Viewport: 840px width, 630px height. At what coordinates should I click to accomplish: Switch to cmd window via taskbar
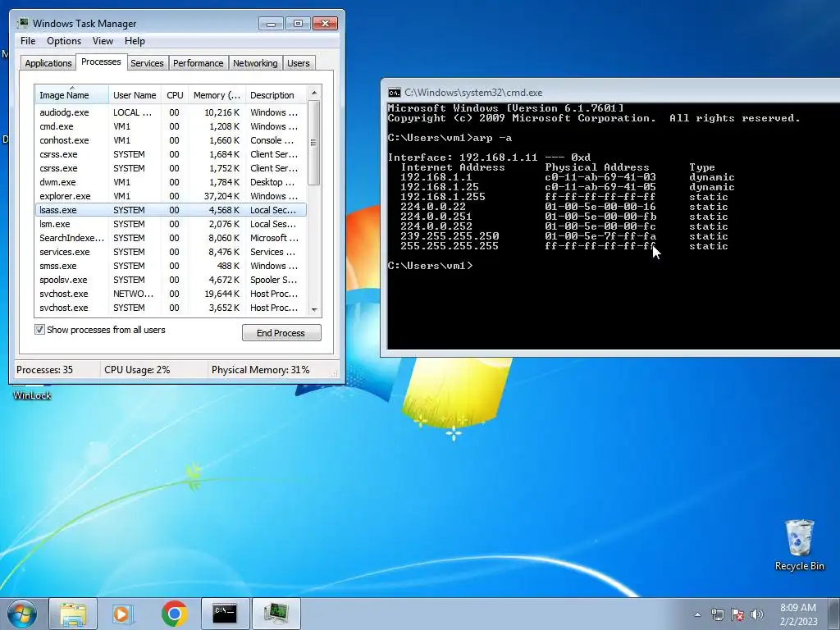click(x=225, y=614)
